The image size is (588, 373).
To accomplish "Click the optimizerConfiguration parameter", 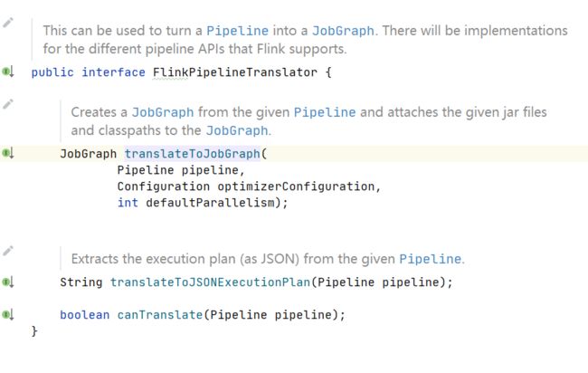I will pyautogui.click(x=296, y=186).
